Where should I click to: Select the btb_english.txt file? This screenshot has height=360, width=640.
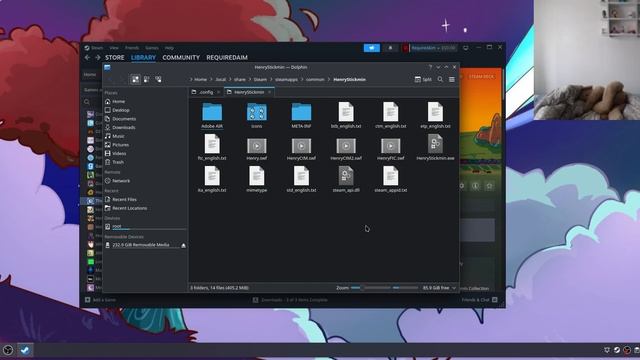point(346,116)
